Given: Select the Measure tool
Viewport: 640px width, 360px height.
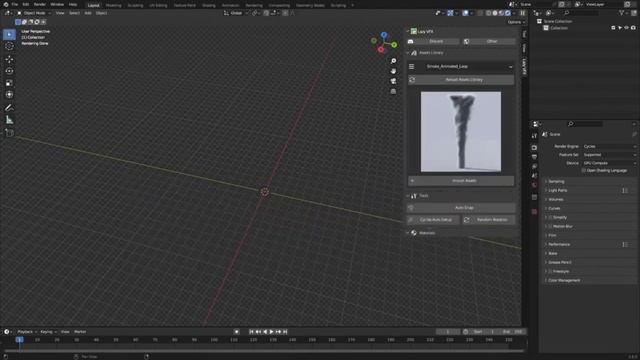Looking at the screenshot, I should pyautogui.click(x=9, y=120).
